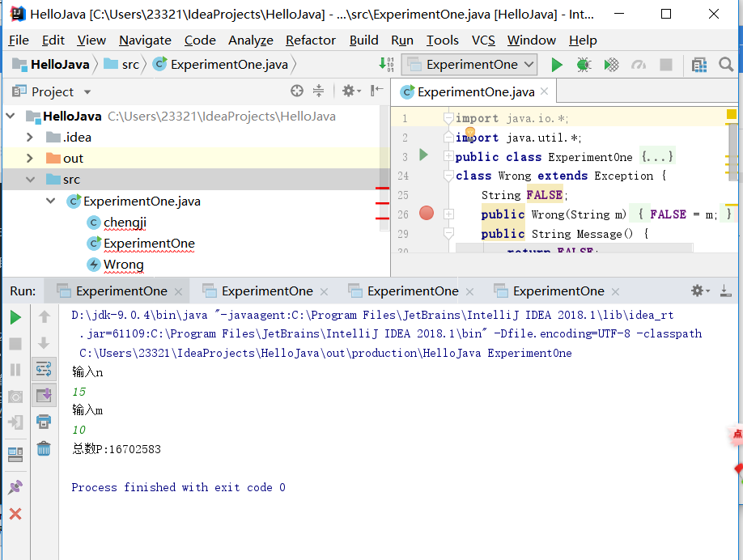Screen dimensions: 743x560
Task: Close the last ExperimentOne run tab
Action: (615, 292)
